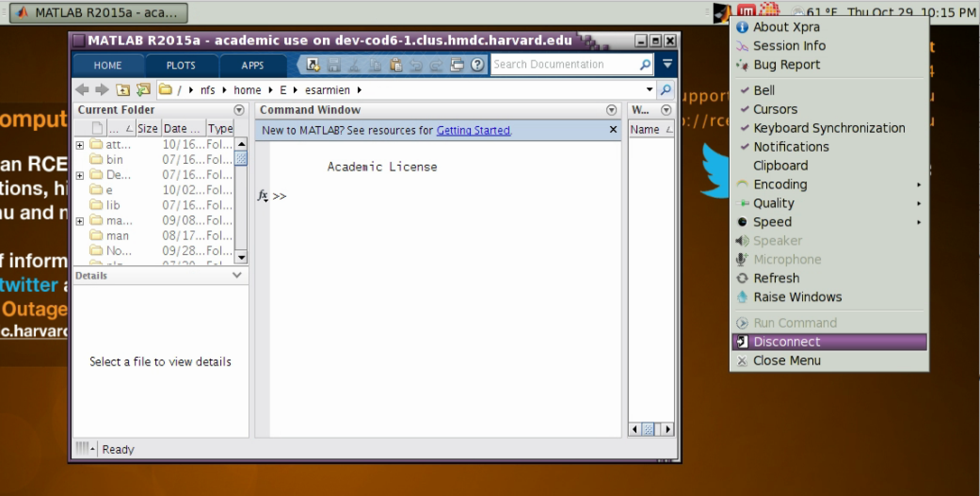
Task: Click the 'nfs' path segment
Action: click(x=208, y=90)
